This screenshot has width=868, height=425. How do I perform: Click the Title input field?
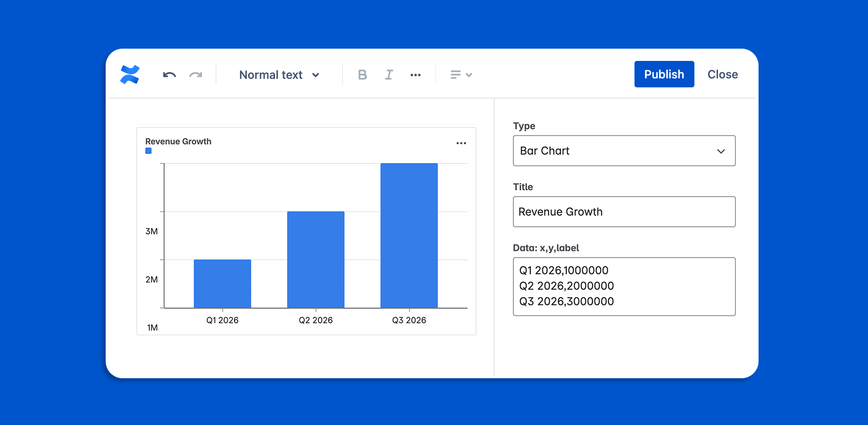(624, 212)
